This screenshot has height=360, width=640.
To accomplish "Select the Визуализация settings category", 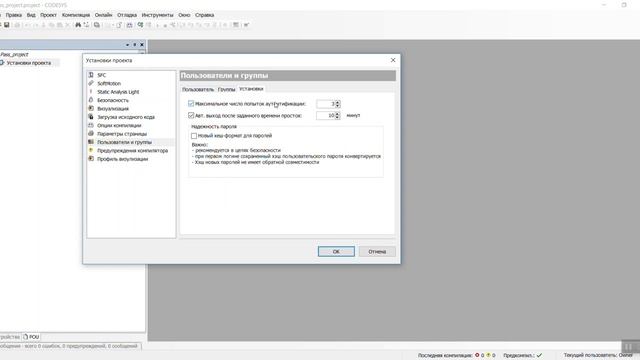I will [113, 109].
